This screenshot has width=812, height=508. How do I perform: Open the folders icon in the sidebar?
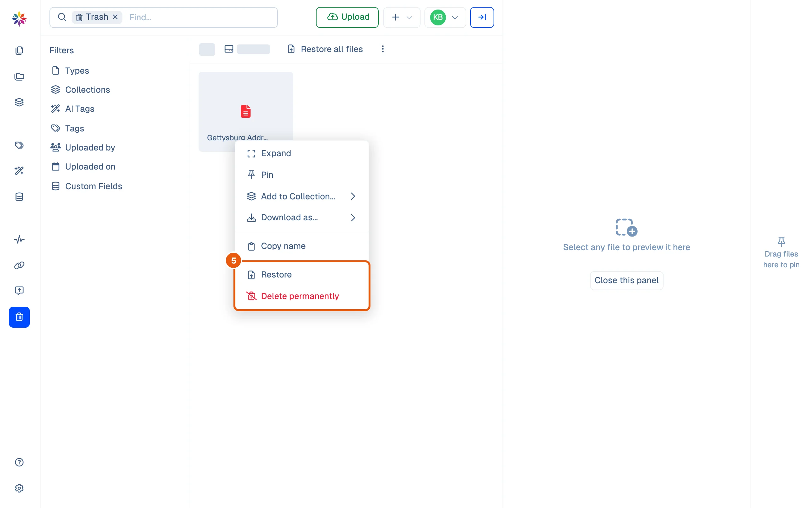point(19,77)
